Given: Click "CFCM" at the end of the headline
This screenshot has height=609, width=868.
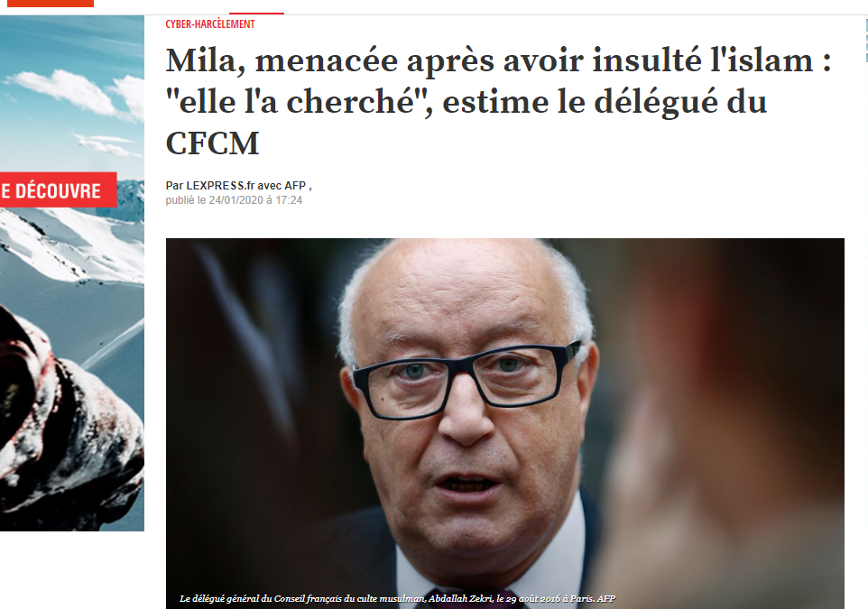Looking at the screenshot, I should tap(213, 143).
